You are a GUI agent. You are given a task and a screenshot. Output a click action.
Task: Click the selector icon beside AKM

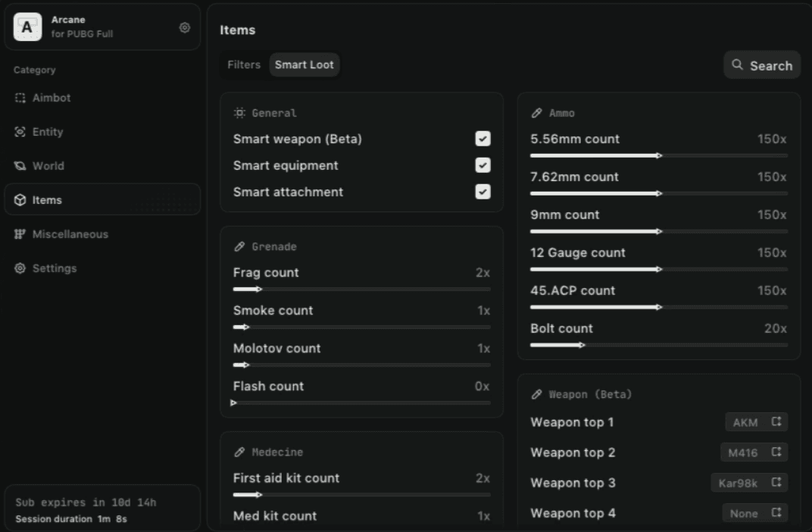[x=776, y=421]
